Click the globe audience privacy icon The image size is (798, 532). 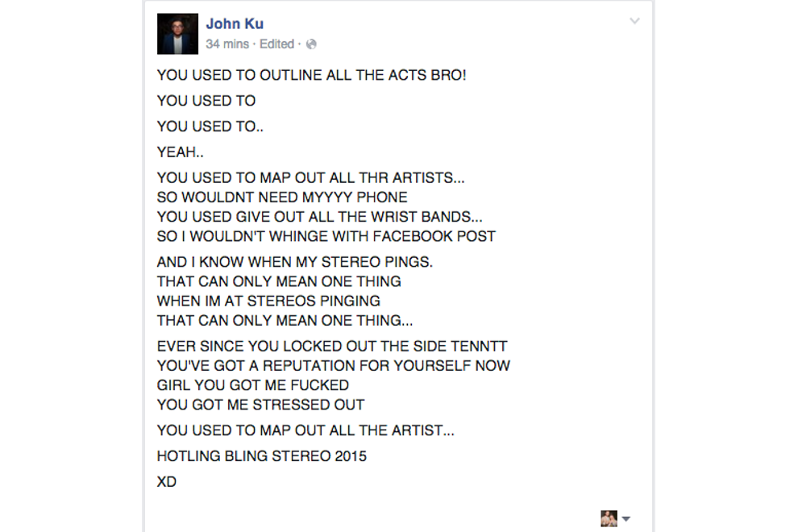coord(311,44)
